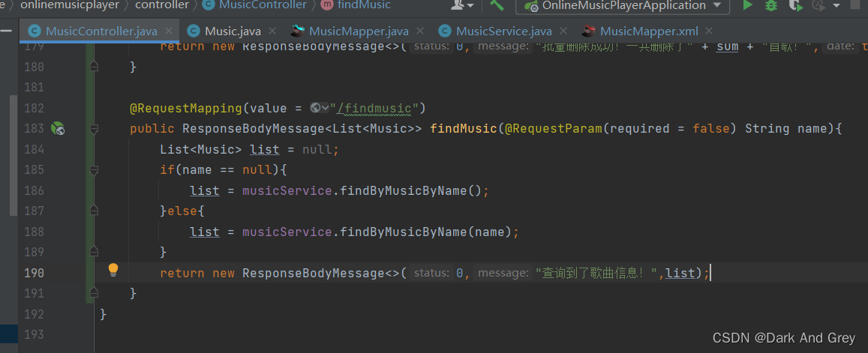Expand the dropdown arrow next to the profiler icon
Viewport: 868px width, 353px height.
[x=836, y=5]
